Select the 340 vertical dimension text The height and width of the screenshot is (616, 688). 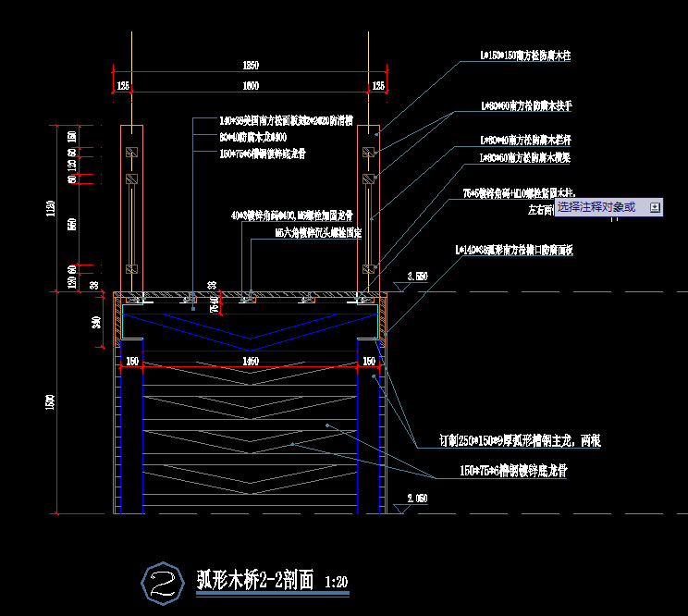[95, 323]
